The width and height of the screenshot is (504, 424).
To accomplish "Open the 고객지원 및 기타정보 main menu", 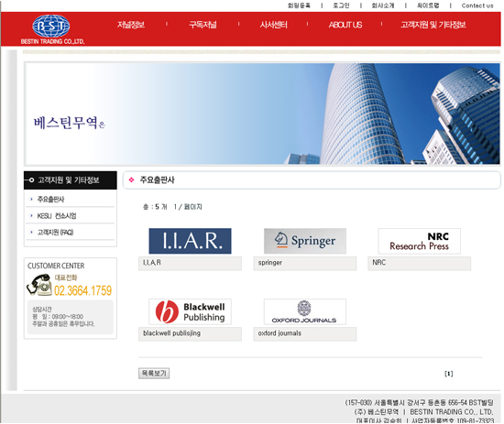I will tap(433, 25).
